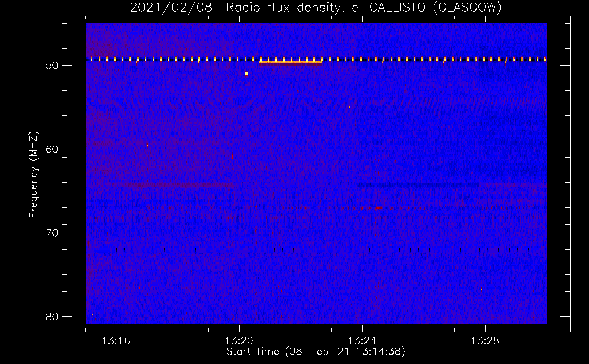Click the 'Frequency (MHZ)' axis label

(33, 175)
